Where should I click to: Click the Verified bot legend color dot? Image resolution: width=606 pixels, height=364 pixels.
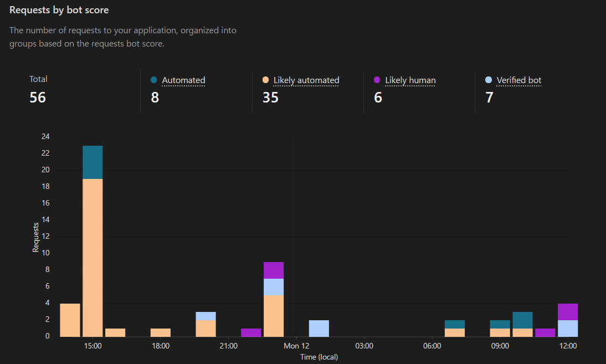click(x=489, y=80)
